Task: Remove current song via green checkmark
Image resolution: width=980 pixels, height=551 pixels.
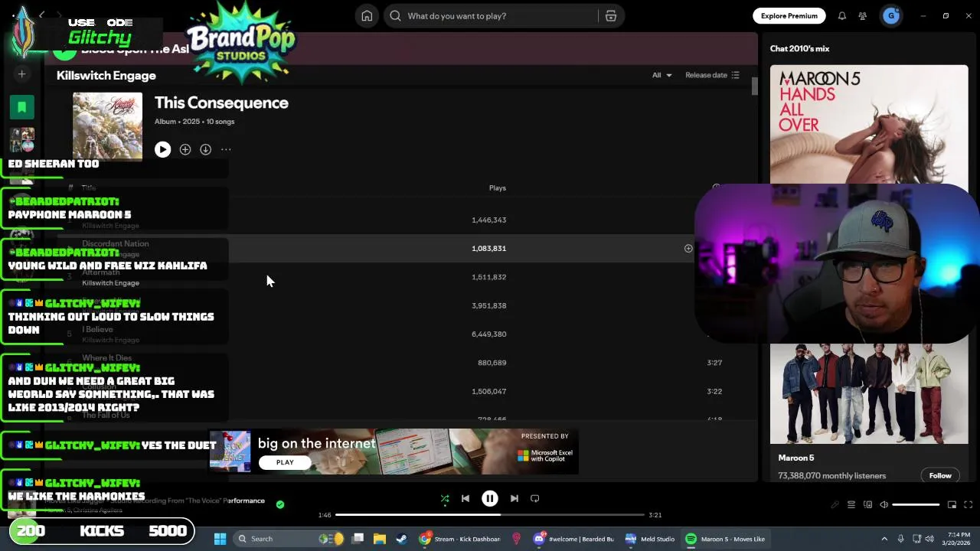Action: tap(280, 504)
